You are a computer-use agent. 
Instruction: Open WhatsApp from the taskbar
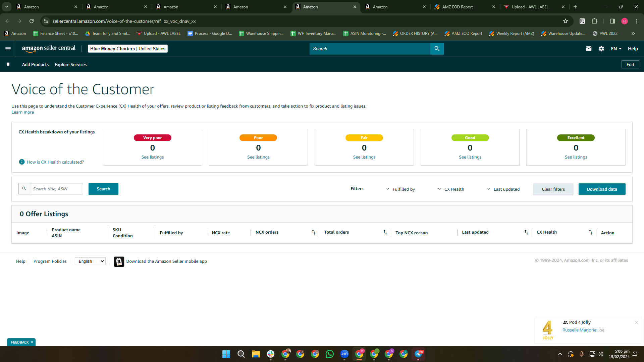(330, 354)
